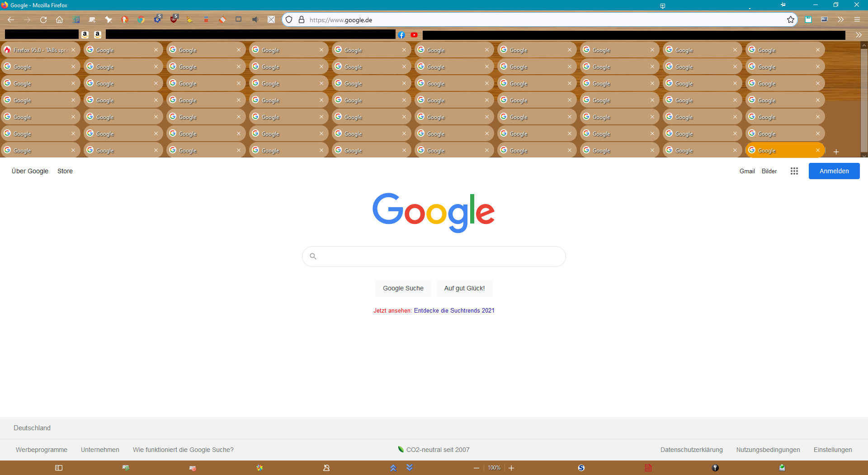
Task: Open CO2-neutral seit 2007 link
Action: [434, 450]
